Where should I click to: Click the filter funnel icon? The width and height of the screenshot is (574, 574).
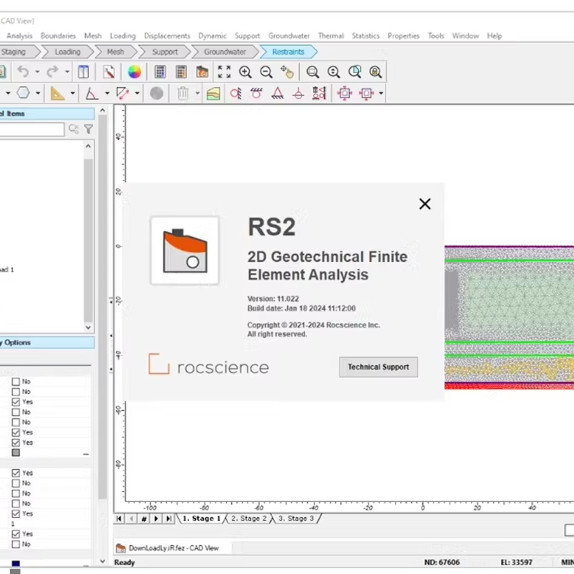89,129
